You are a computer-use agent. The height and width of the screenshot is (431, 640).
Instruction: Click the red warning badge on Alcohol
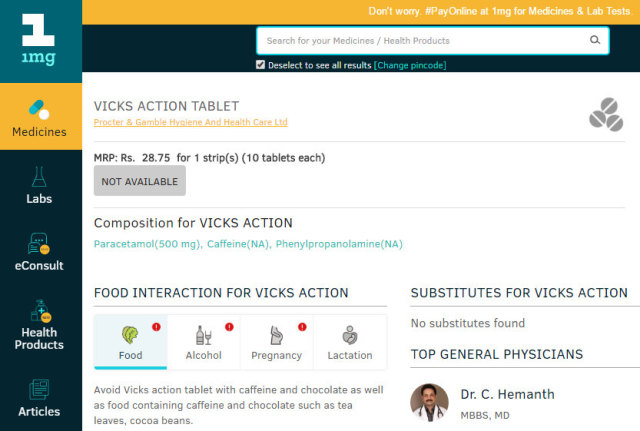pyautogui.click(x=229, y=327)
